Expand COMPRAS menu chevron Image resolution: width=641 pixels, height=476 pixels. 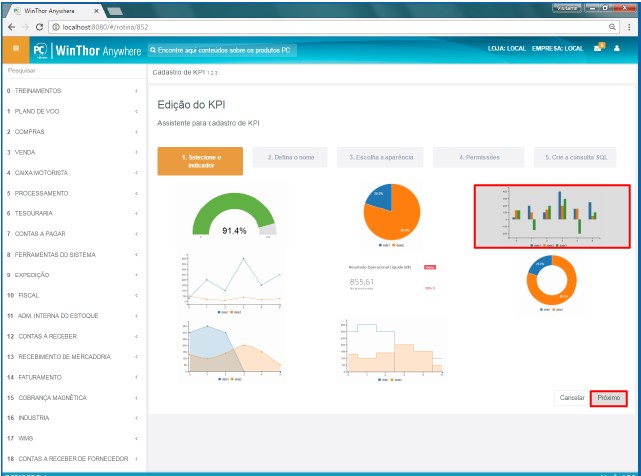coord(137,132)
